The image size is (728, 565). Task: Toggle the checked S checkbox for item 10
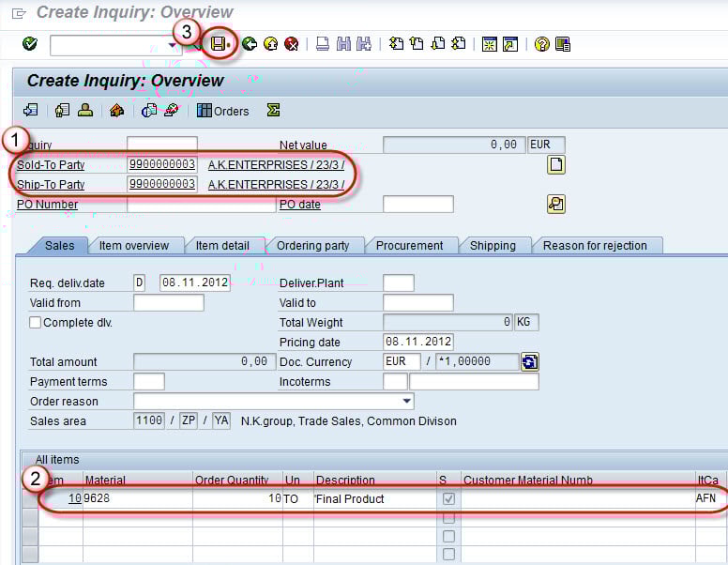(448, 499)
